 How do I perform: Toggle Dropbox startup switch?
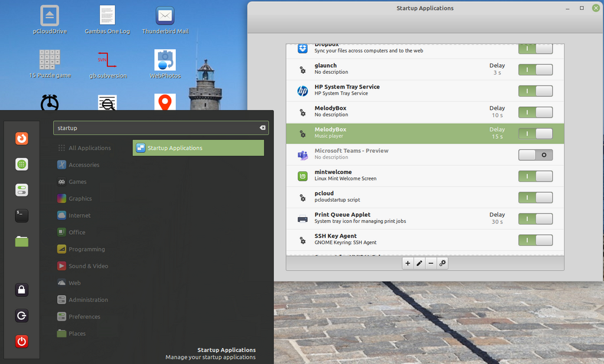click(x=536, y=48)
